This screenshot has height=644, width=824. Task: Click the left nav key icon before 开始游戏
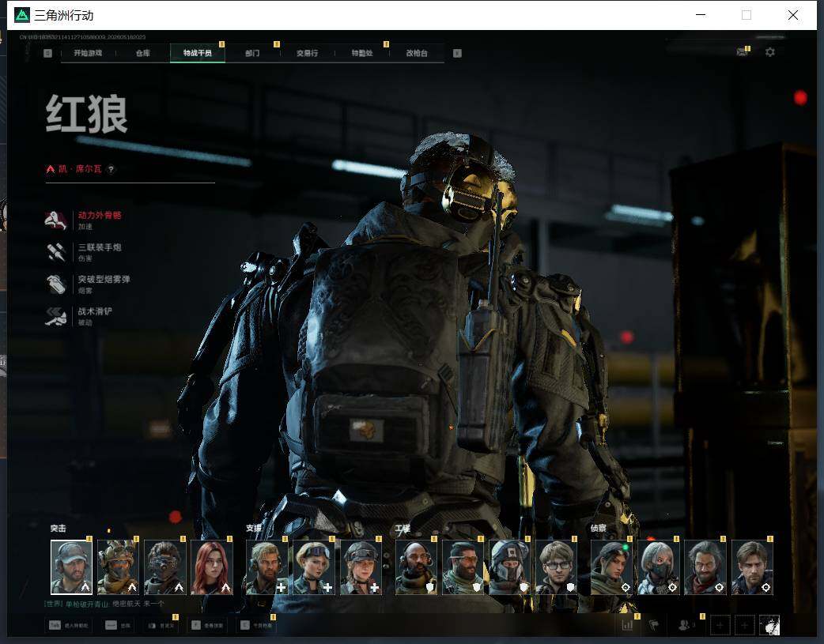[x=47, y=53]
